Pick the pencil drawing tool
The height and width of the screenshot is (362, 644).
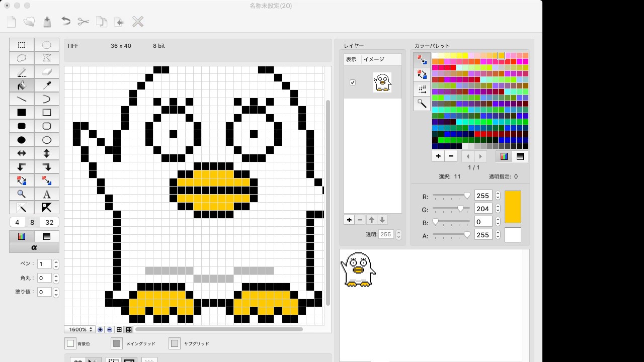click(x=22, y=72)
